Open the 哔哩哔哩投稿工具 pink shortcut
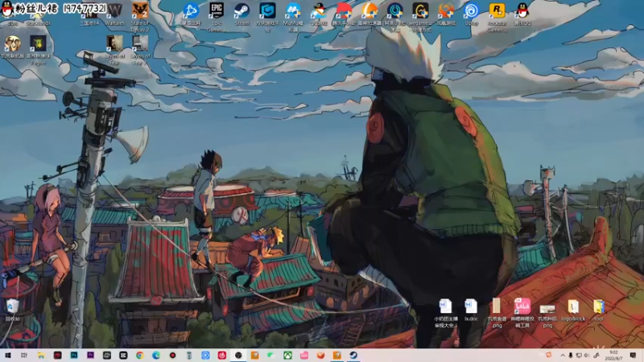Screen dimensions: 644x362 point(522,313)
